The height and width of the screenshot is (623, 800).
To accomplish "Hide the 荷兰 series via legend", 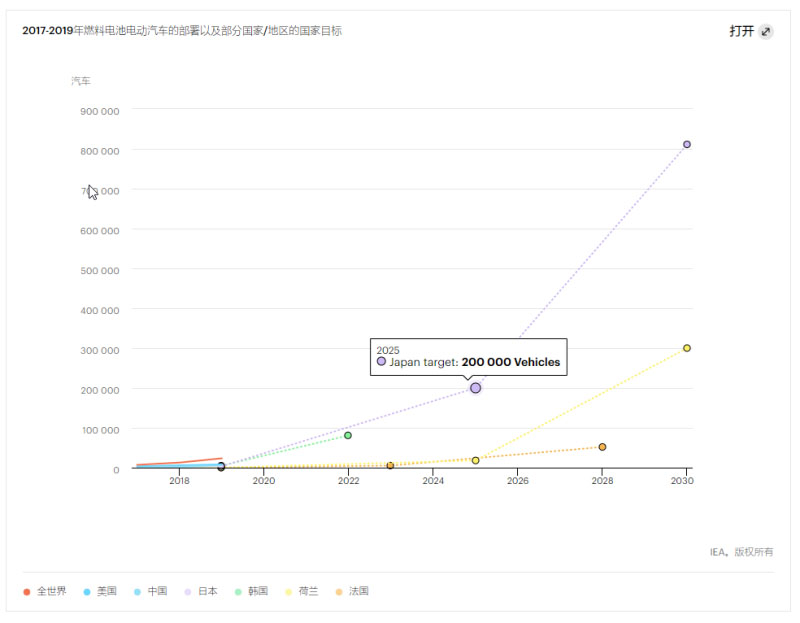I will coord(302,591).
